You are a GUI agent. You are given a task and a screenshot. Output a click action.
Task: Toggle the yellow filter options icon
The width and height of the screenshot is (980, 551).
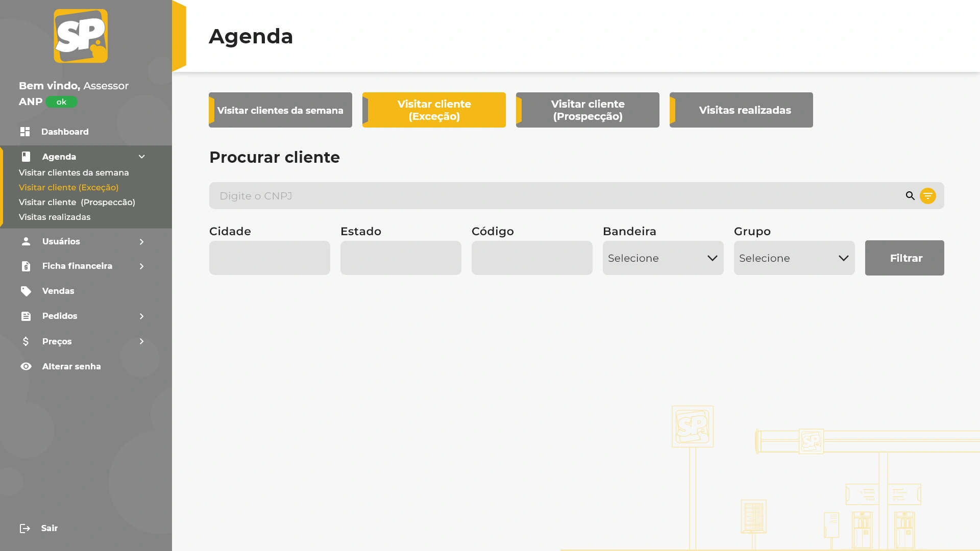928,196
